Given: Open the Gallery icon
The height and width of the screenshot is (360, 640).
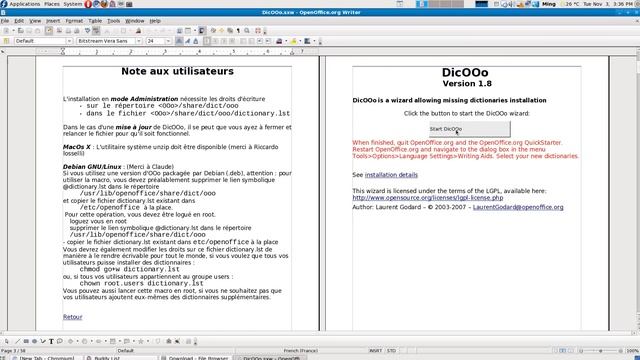Looking at the screenshot, I should tap(230, 31).
